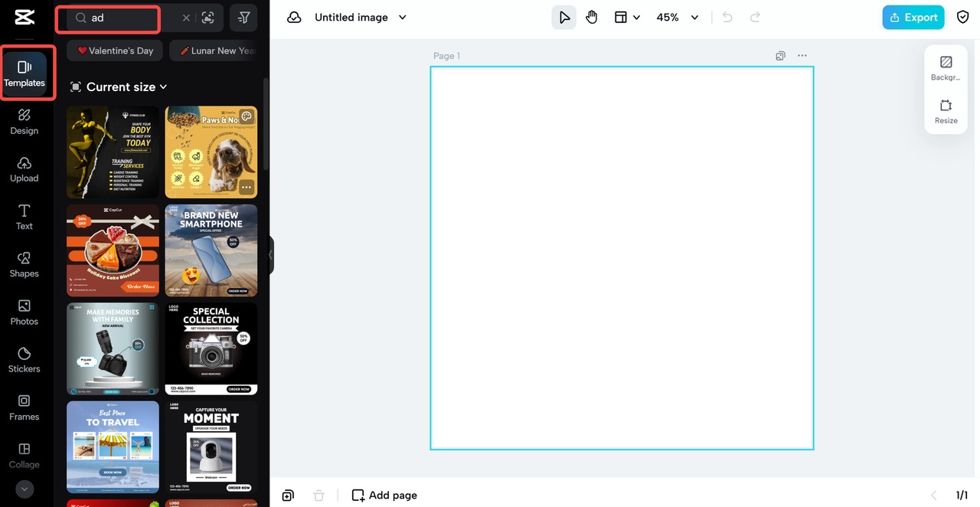Open the Design sidebar tab

point(24,122)
